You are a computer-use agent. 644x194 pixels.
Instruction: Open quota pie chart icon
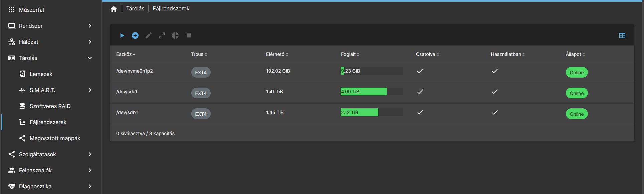click(x=175, y=35)
